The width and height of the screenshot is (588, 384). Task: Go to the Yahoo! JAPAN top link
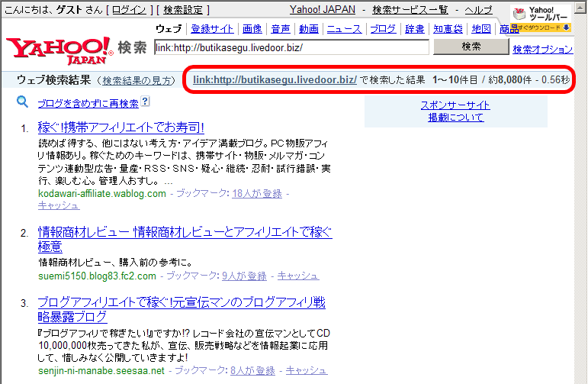click(x=323, y=10)
